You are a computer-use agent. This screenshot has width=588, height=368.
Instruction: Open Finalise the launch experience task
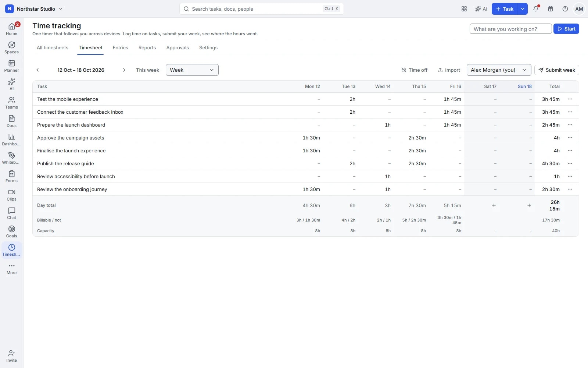tap(71, 151)
